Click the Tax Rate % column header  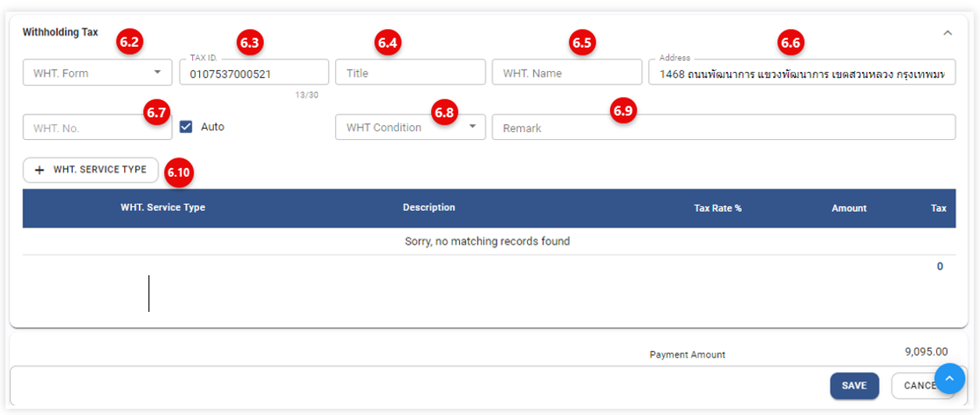(717, 209)
